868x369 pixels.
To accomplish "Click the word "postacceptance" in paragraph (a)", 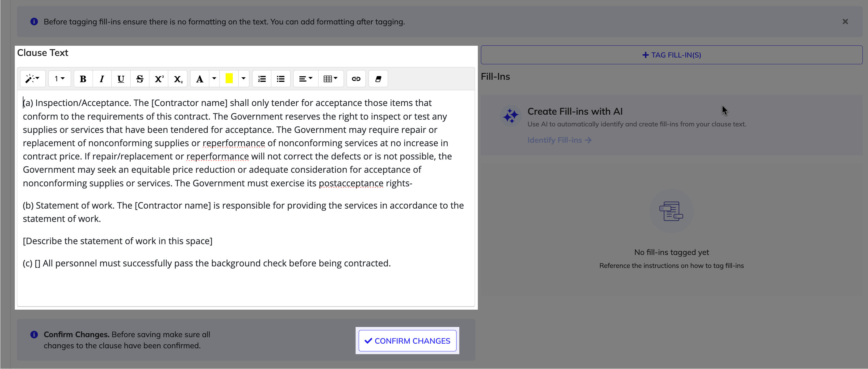I will [x=351, y=183].
